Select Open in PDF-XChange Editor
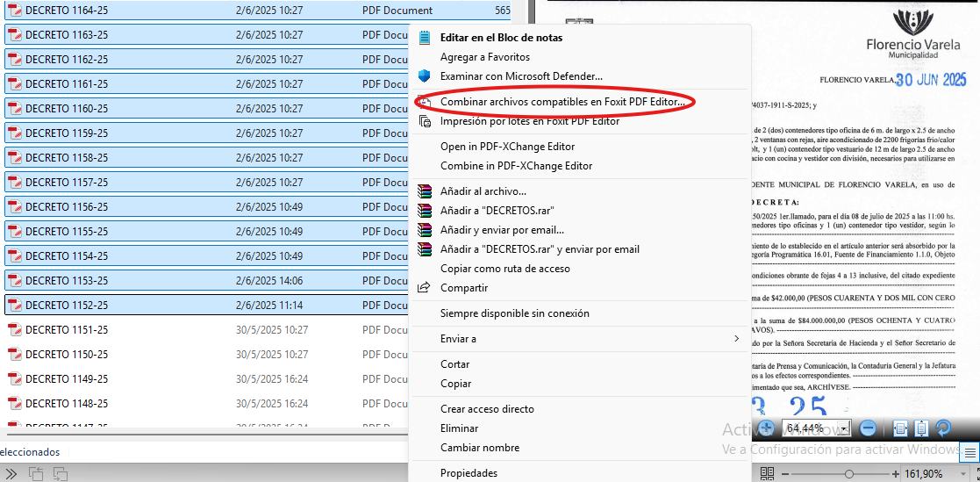The width and height of the screenshot is (980, 482). [x=507, y=147]
